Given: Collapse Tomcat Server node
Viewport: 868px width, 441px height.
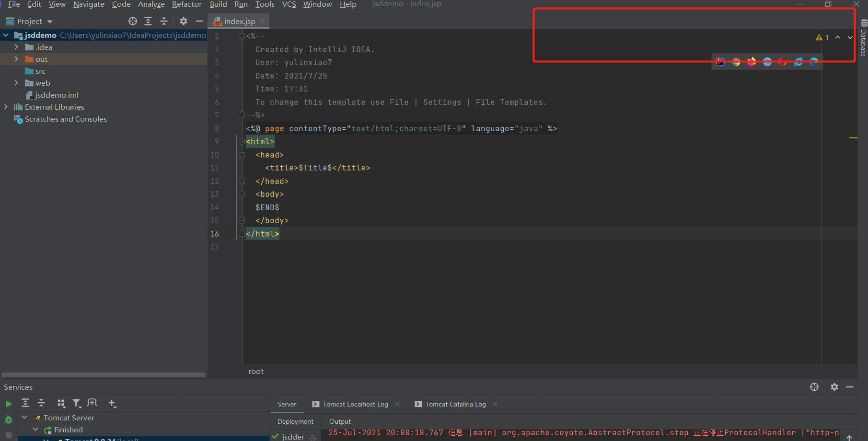Looking at the screenshot, I should coord(24,418).
